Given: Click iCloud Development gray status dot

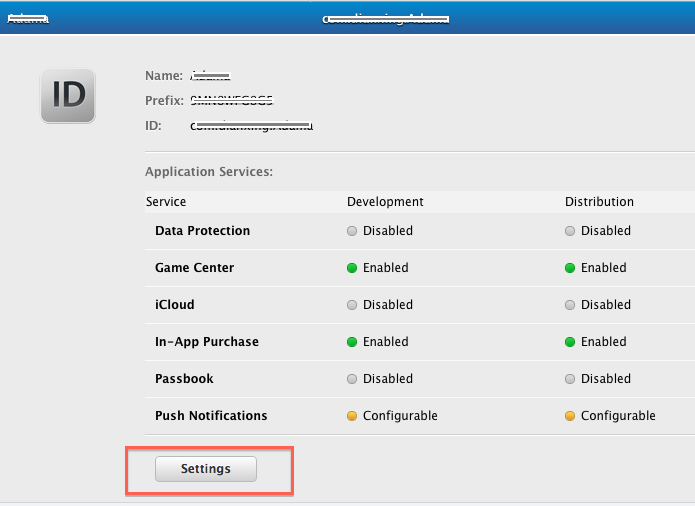Looking at the screenshot, I should tap(352, 305).
